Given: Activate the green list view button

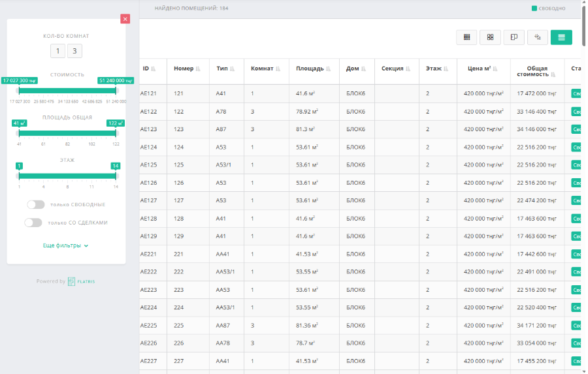Looking at the screenshot, I should click(561, 37).
